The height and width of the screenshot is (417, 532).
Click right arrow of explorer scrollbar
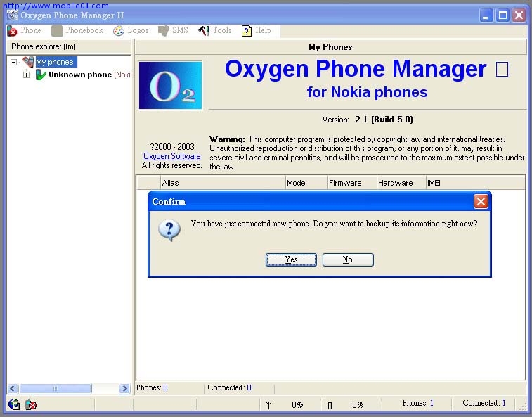(124, 388)
